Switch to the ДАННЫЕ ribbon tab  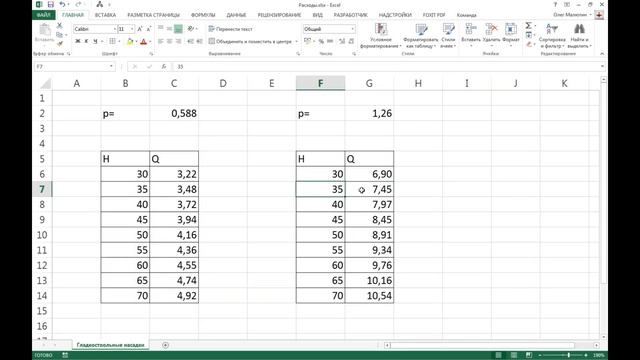236,15
